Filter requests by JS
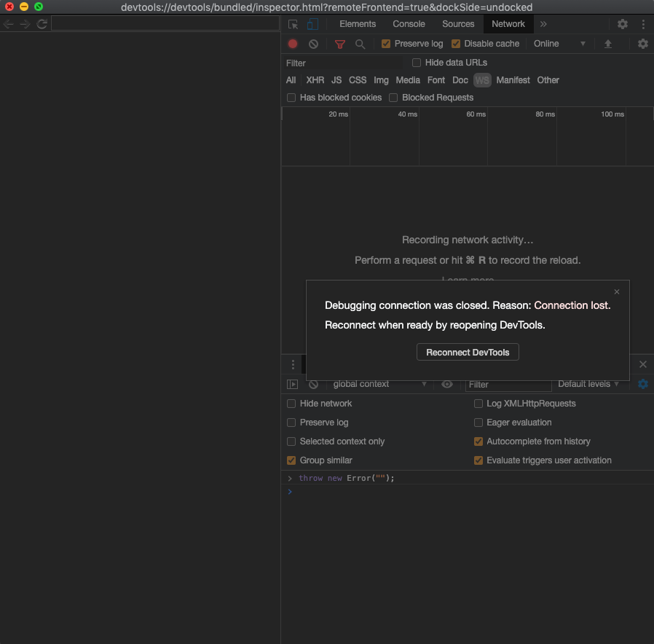The height and width of the screenshot is (644, 654). pyautogui.click(x=336, y=80)
